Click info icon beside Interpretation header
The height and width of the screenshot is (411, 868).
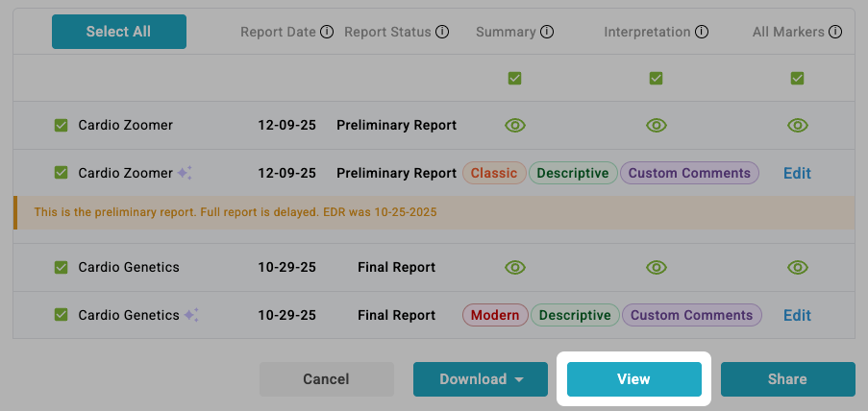tap(702, 32)
